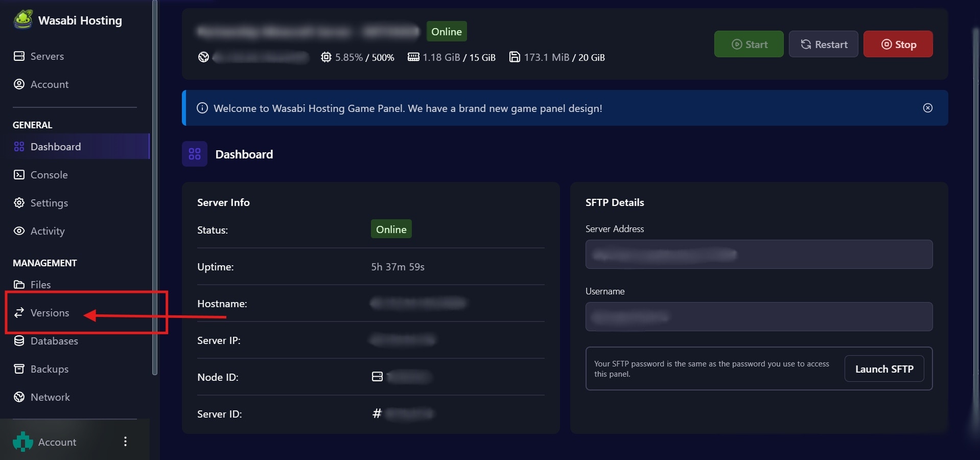Image resolution: width=980 pixels, height=460 pixels.
Task: Click the 1.18 GiB / 15 GiB memory text
Action: [459, 57]
